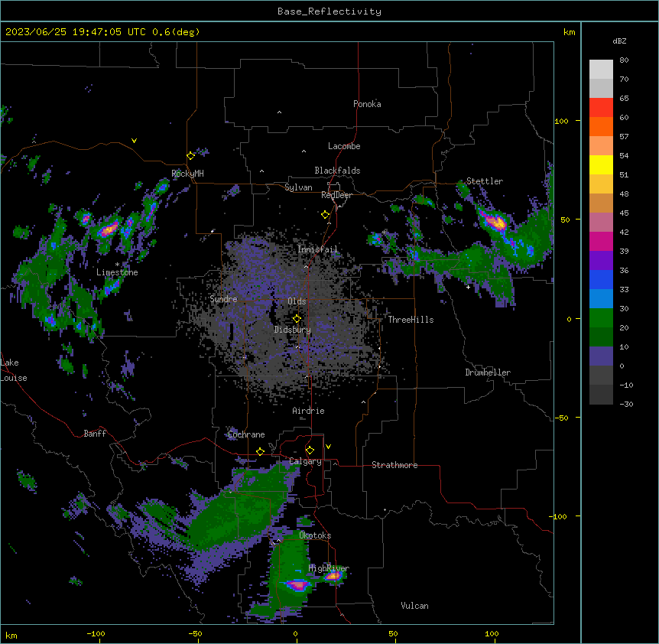Click the HighRiver label
659x644 pixels.
tap(329, 568)
